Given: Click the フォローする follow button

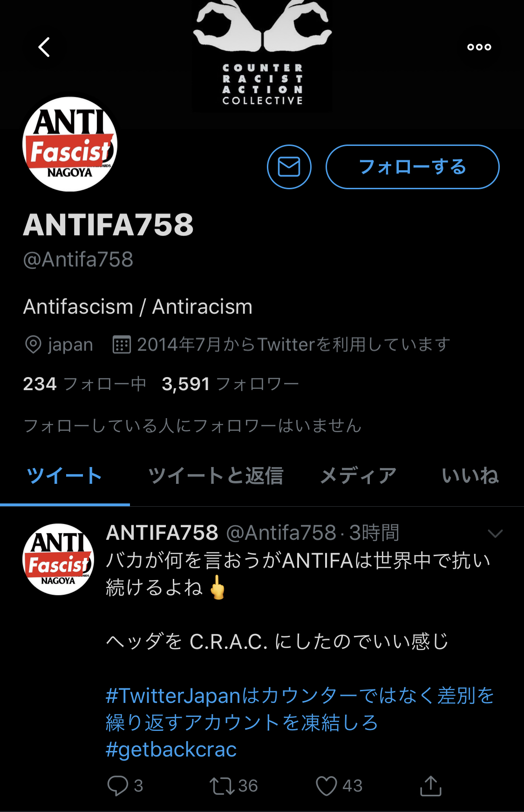Looking at the screenshot, I should pyautogui.click(x=413, y=167).
